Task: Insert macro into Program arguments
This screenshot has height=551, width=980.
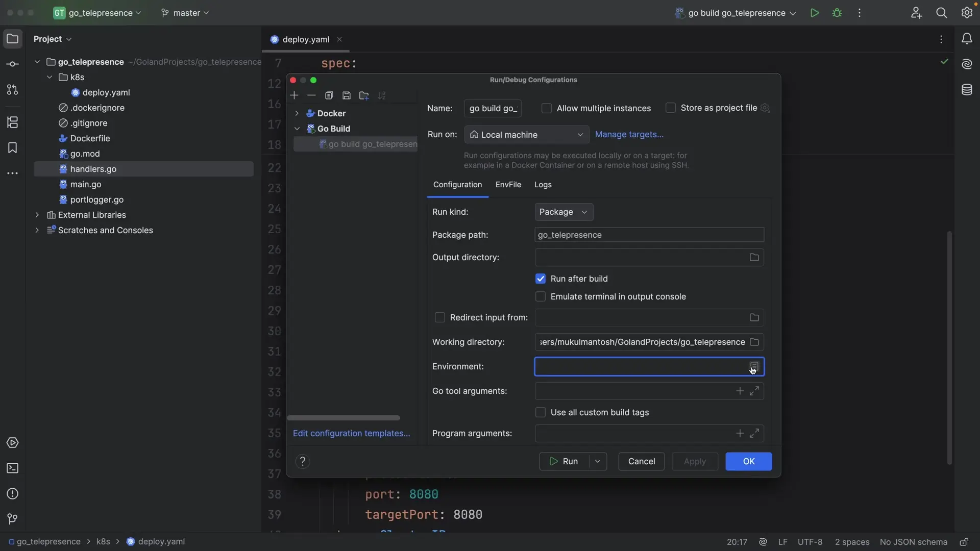Action: 740,433
